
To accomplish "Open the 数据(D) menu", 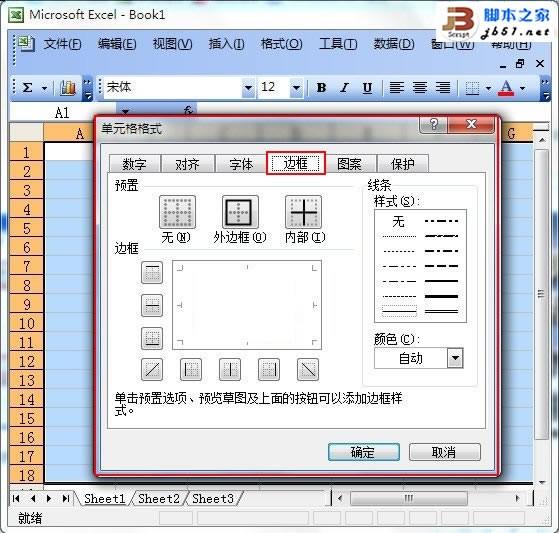I will [394, 44].
